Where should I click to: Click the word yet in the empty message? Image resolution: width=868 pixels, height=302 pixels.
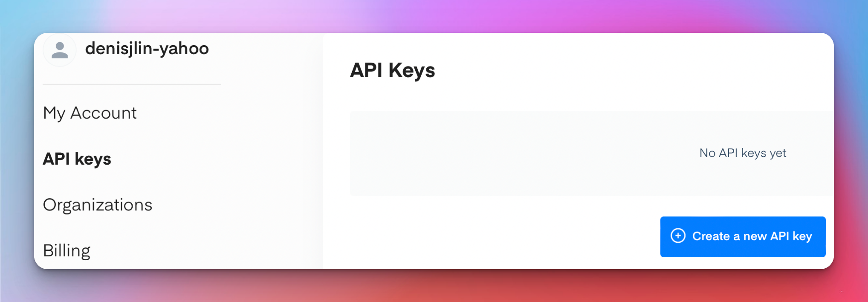coord(778,153)
